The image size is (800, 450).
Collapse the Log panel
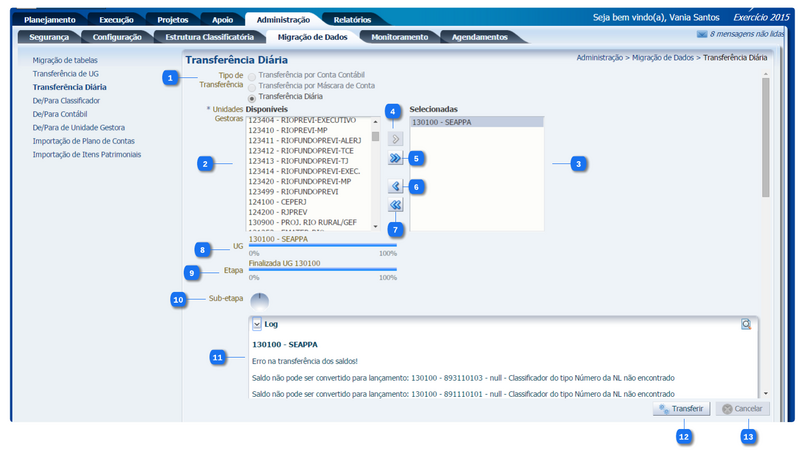pyautogui.click(x=257, y=324)
